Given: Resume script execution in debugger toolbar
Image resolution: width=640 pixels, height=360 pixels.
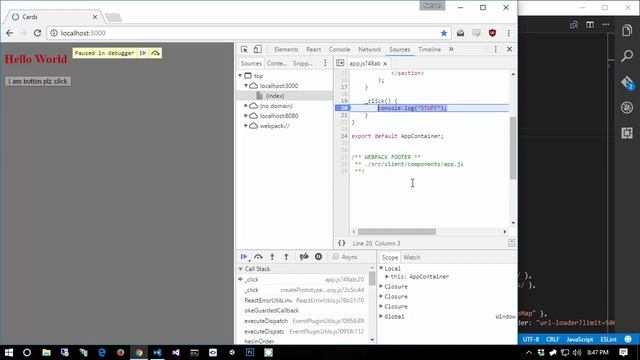Looking at the screenshot, I should point(244,257).
